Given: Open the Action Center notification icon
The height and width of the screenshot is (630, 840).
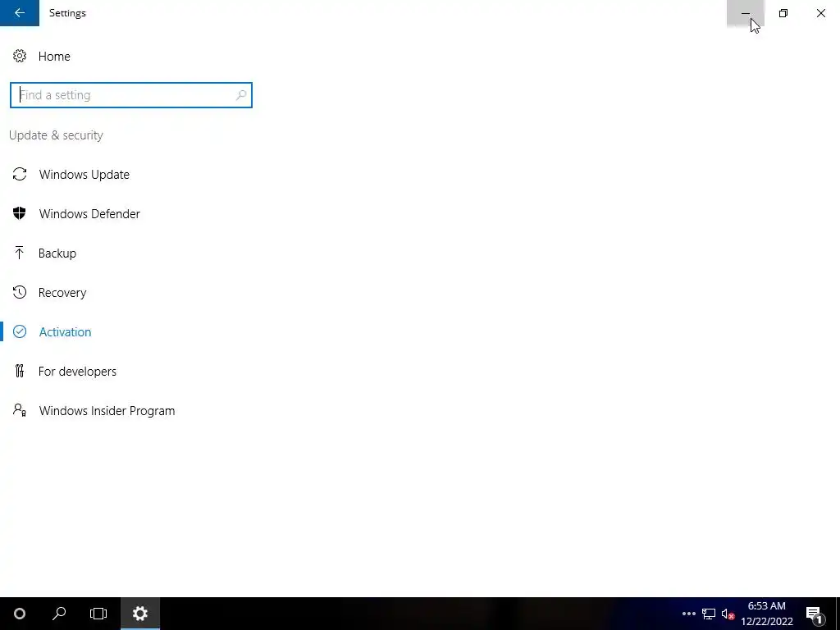Looking at the screenshot, I should [814, 614].
